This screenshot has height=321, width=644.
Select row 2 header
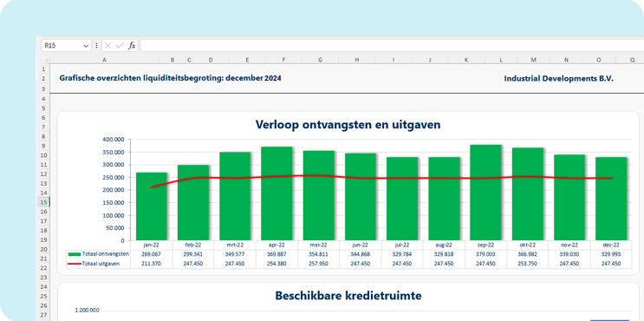coord(43,78)
